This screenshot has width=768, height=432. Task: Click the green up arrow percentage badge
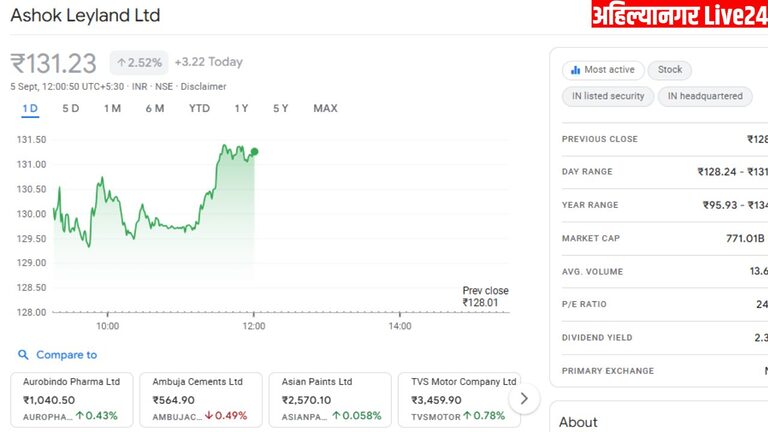138,64
